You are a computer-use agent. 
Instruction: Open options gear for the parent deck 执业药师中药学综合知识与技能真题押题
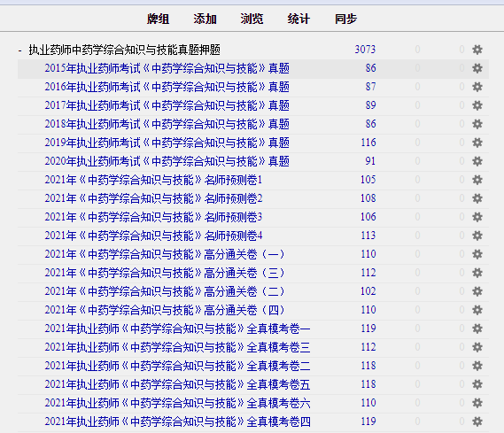click(x=477, y=50)
